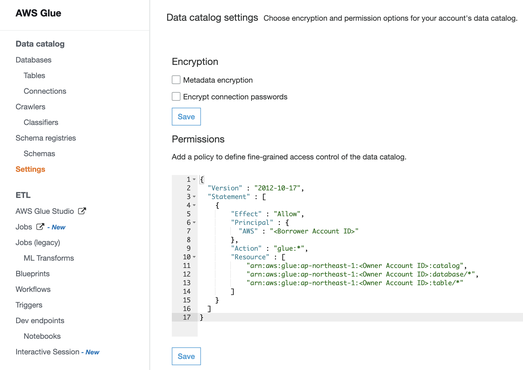523x370 pixels.
Task: Save the Permissions policy
Action: (186, 356)
